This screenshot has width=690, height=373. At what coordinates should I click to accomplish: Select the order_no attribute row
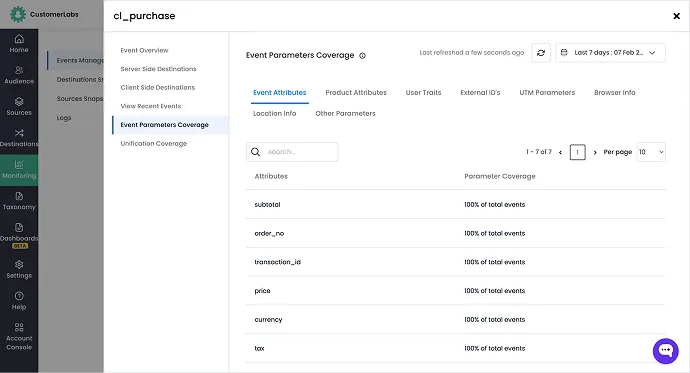coord(455,233)
